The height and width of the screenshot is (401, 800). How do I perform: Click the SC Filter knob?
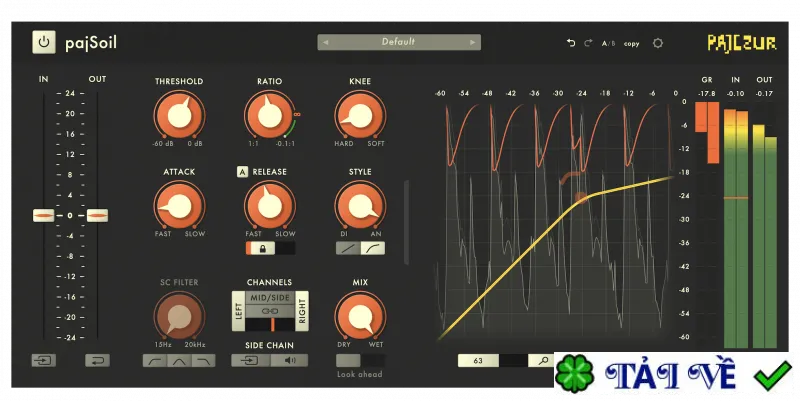click(179, 316)
